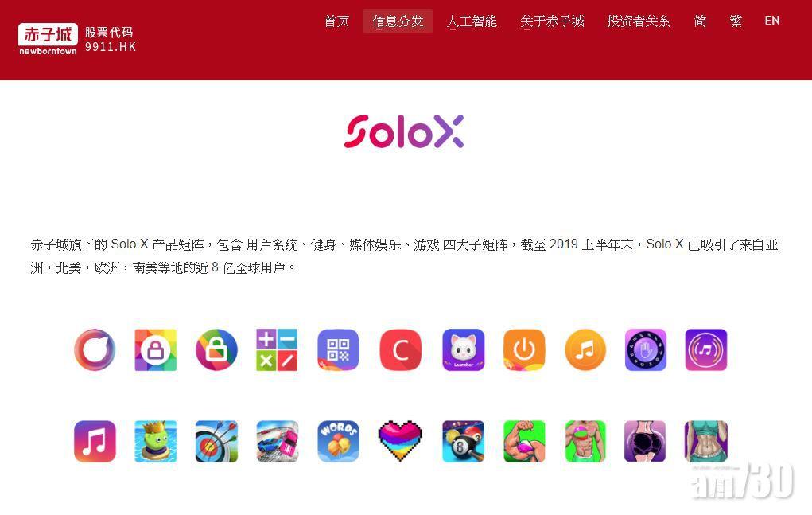812x515 pixels.
Task: Click the Words balloon game icon
Action: (x=338, y=442)
